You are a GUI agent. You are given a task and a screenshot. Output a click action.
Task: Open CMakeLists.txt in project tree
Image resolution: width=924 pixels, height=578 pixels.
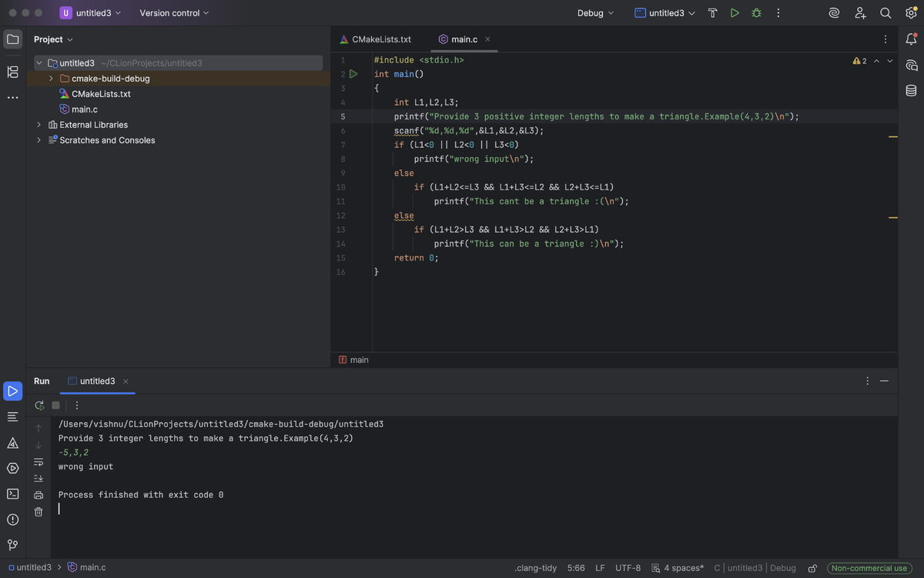[x=101, y=94]
